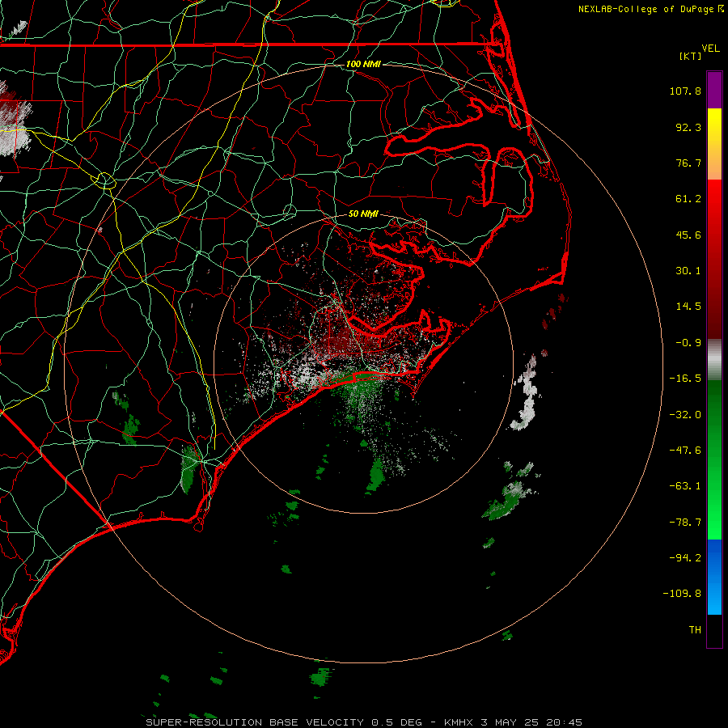
Task: Click the TH label on the scale
Action: pyautogui.click(x=695, y=629)
